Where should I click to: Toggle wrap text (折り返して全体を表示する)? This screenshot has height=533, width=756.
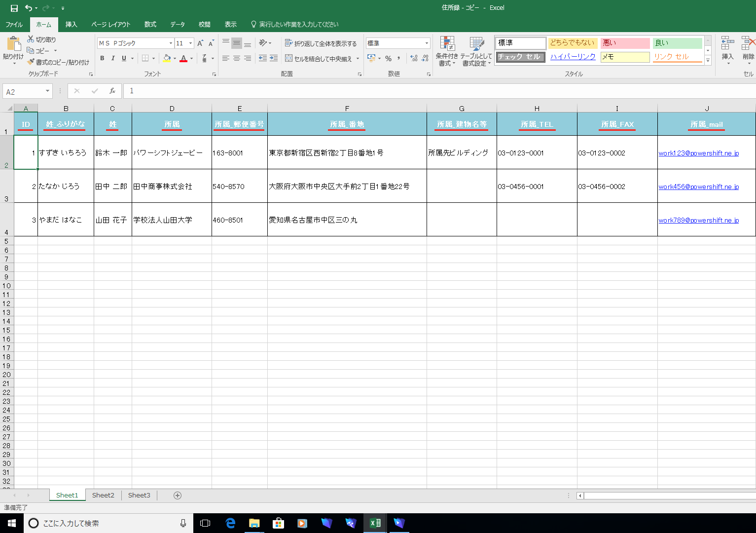tap(321, 43)
